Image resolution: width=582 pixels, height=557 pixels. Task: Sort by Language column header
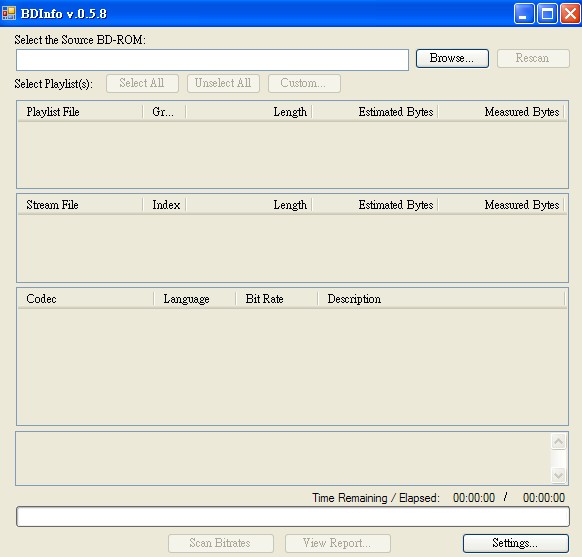195,299
